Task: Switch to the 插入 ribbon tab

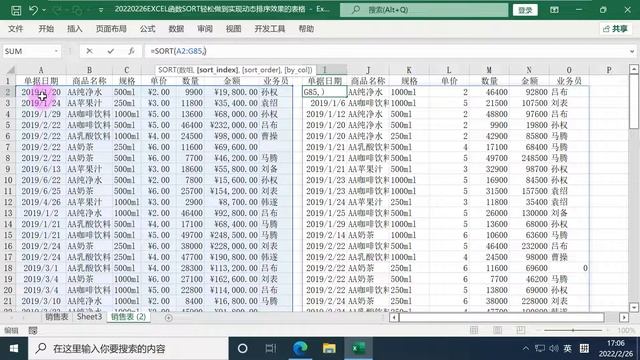Action: [74, 29]
